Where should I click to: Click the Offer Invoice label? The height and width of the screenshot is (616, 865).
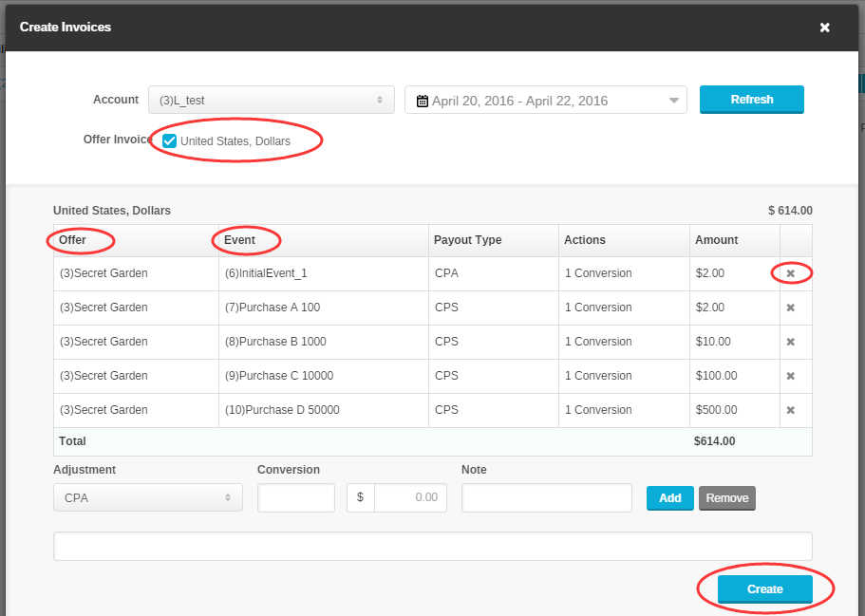118,140
